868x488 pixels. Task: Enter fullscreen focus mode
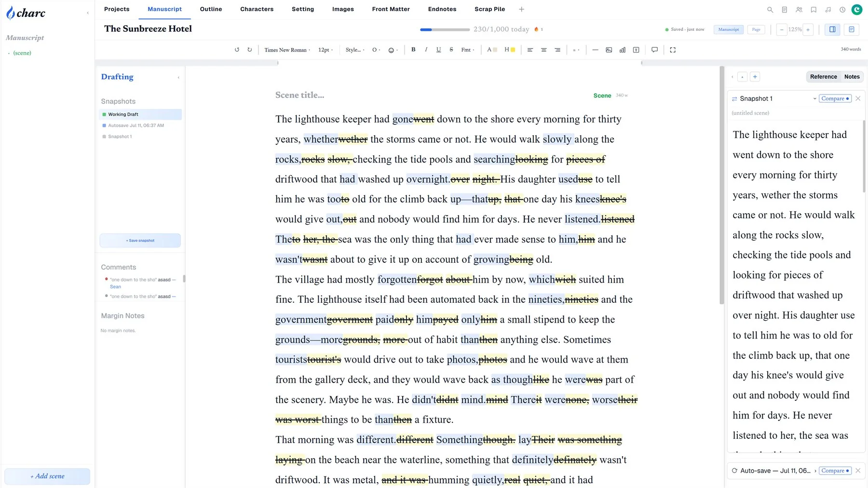click(673, 50)
